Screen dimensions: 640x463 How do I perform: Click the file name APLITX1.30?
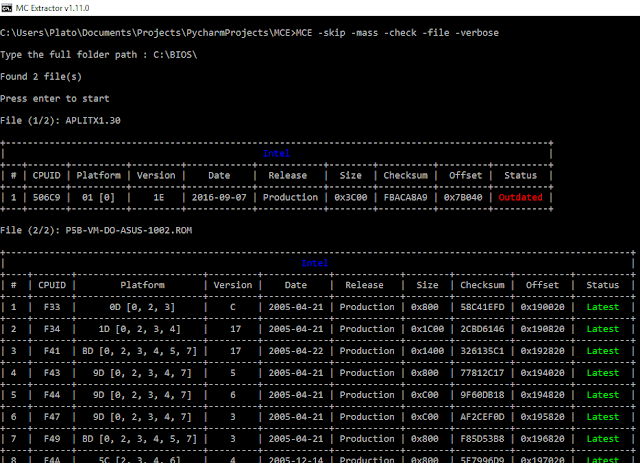tap(93, 120)
